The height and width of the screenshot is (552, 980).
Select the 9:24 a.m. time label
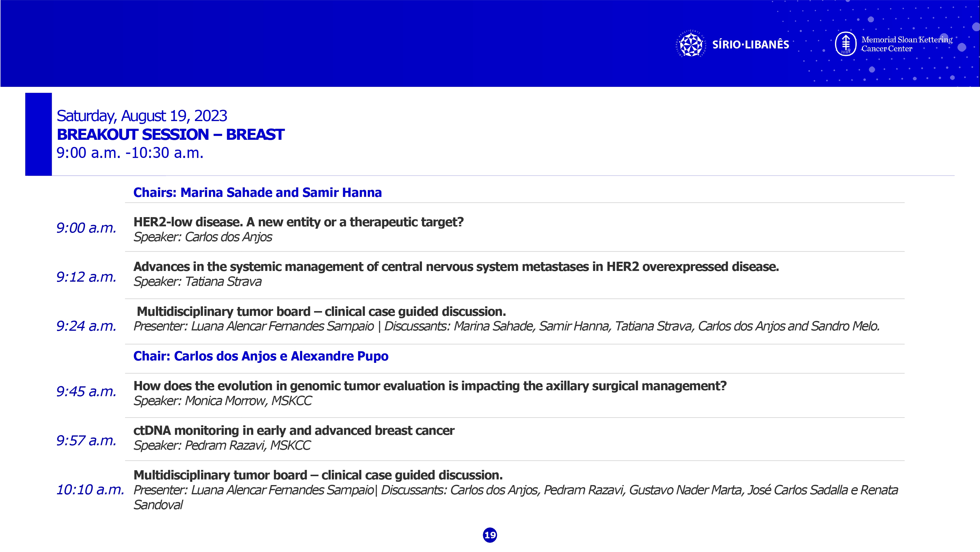coord(86,326)
